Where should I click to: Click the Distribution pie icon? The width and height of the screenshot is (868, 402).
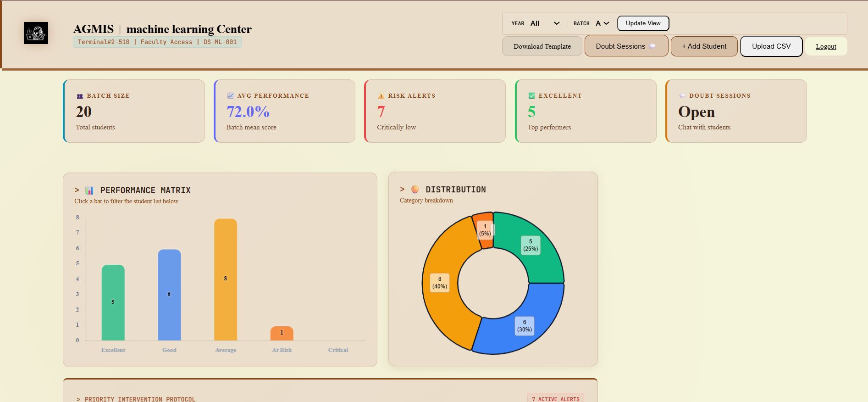click(x=415, y=189)
